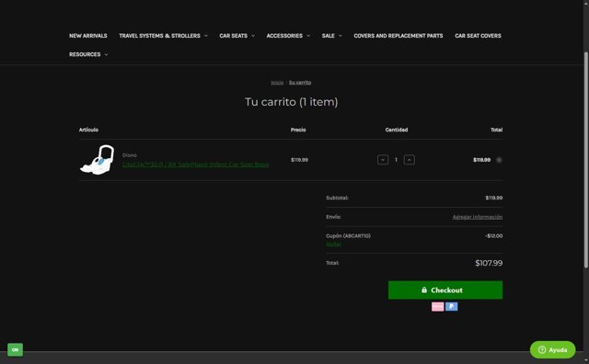This screenshot has width=589, height=364.
Task: Open the infant car seat base product link
Action: pyautogui.click(x=196, y=165)
